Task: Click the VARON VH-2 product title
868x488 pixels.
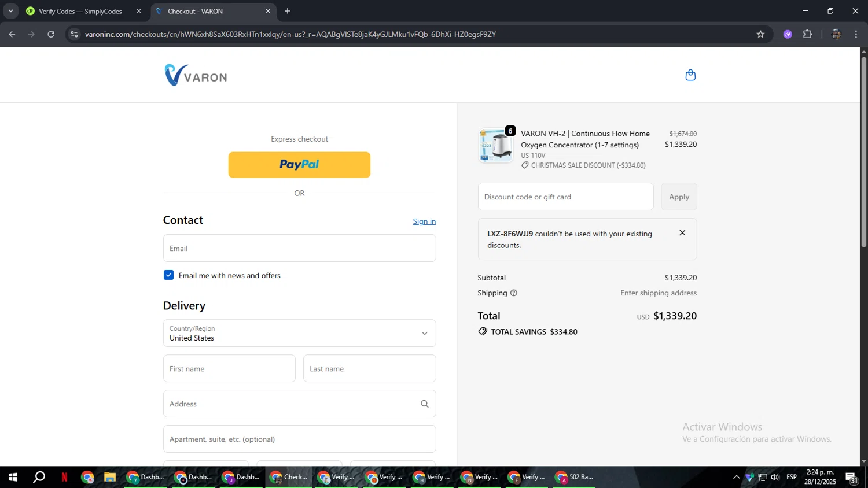Action: [585, 139]
